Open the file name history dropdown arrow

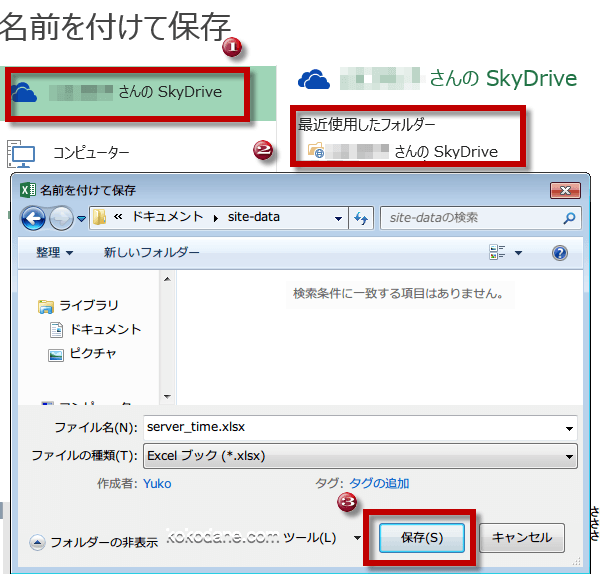[x=569, y=429]
